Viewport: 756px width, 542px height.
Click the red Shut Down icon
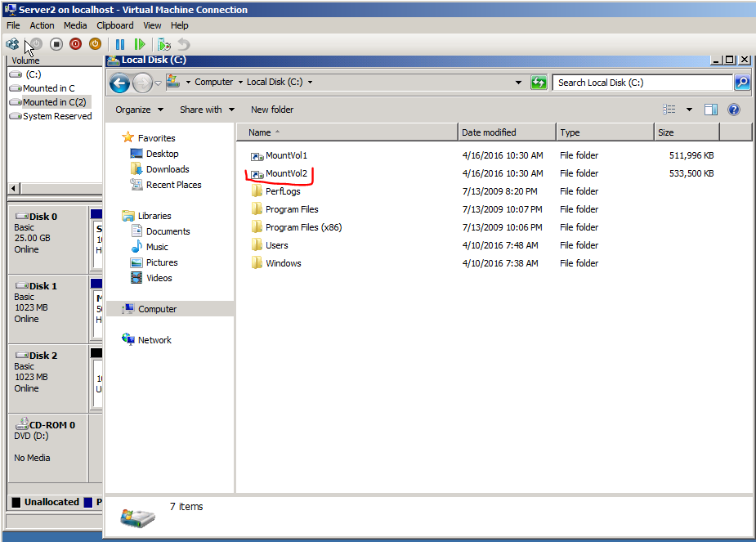(76, 44)
